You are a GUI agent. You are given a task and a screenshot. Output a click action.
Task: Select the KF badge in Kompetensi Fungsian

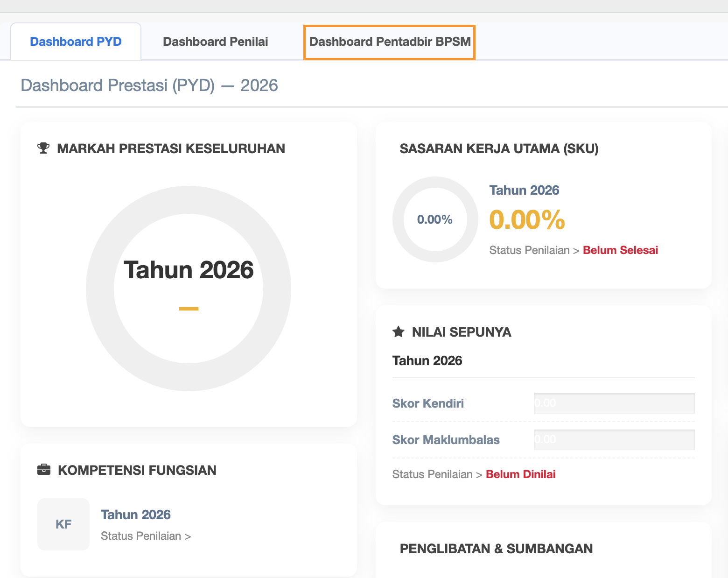[63, 524]
